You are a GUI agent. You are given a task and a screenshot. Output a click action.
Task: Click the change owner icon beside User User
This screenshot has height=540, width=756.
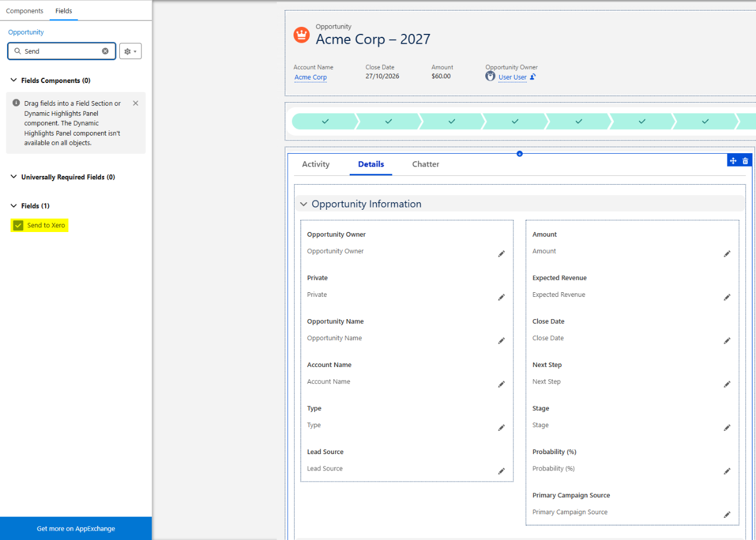533,77
